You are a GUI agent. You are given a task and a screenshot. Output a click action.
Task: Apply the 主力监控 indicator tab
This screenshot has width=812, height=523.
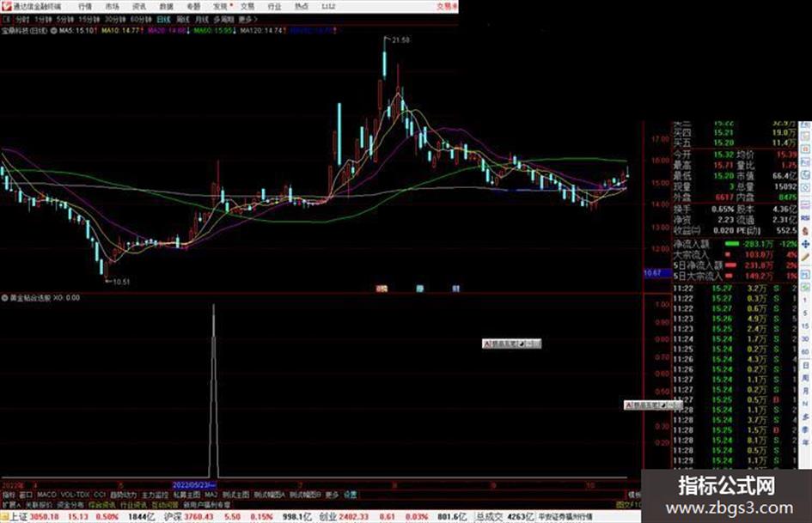click(x=155, y=496)
